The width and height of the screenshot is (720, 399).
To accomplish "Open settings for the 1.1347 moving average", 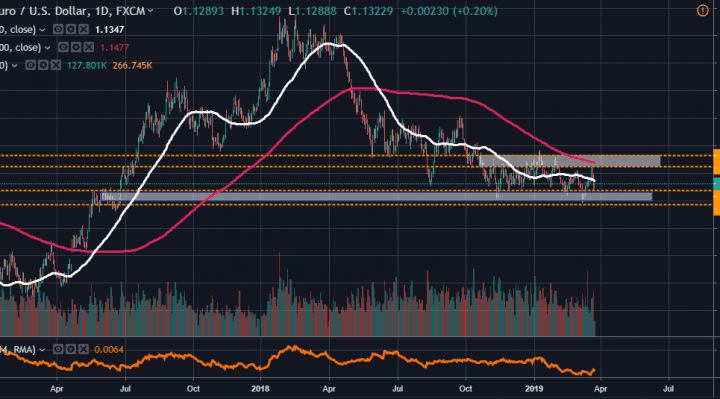I will click(x=71, y=29).
